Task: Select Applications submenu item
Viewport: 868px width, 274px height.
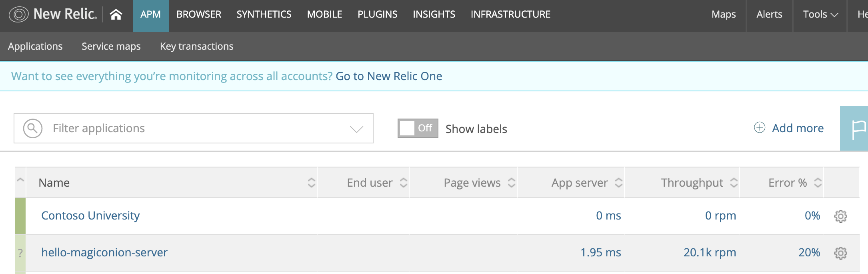Action: (x=35, y=46)
